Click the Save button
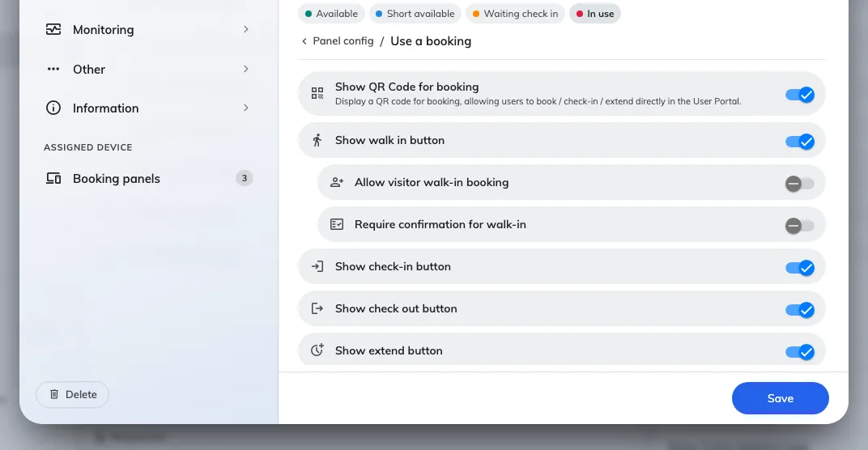This screenshot has width=868, height=450. point(780,398)
